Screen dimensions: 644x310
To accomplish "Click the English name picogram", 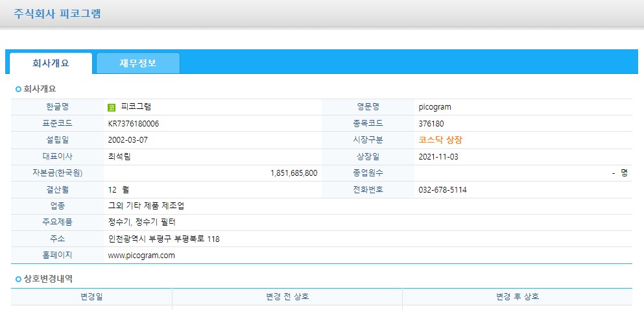I will [x=435, y=107].
